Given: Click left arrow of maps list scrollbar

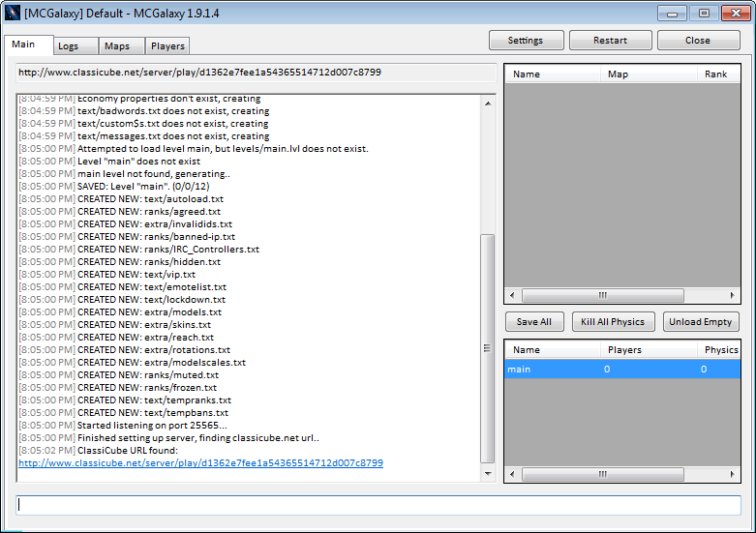Looking at the screenshot, I should tap(512, 475).
